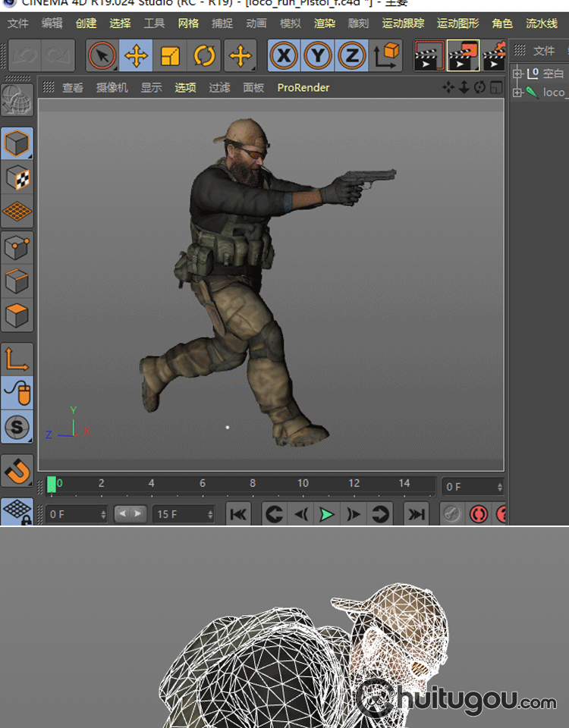This screenshot has height=728, width=569.
Task: Select the Rotate tool
Action: coord(204,55)
